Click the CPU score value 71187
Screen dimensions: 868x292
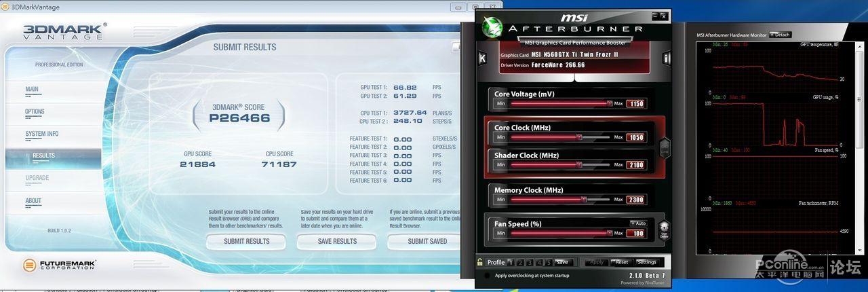[x=279, y=164]
